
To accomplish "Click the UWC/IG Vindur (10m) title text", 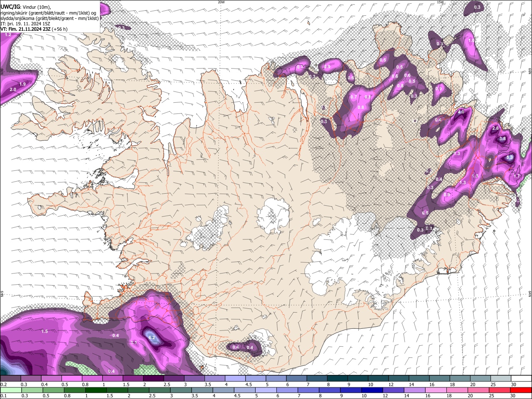I will [x=26, y=7].
